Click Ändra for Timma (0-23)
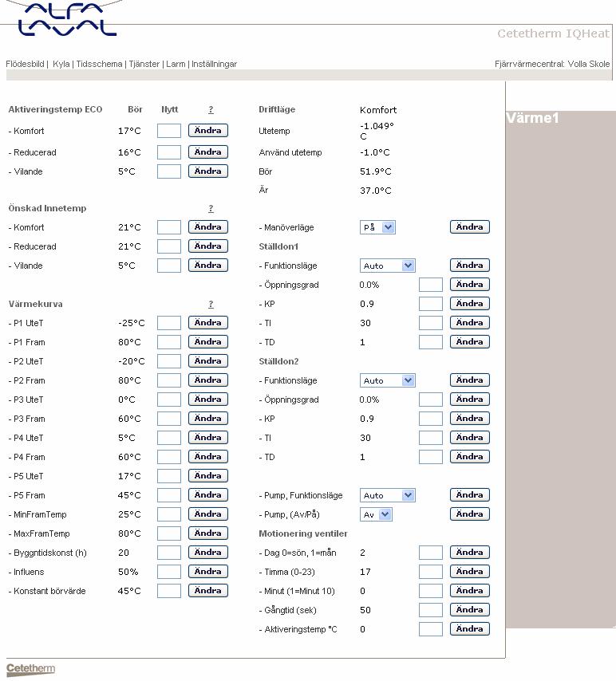 pos(469,571)
